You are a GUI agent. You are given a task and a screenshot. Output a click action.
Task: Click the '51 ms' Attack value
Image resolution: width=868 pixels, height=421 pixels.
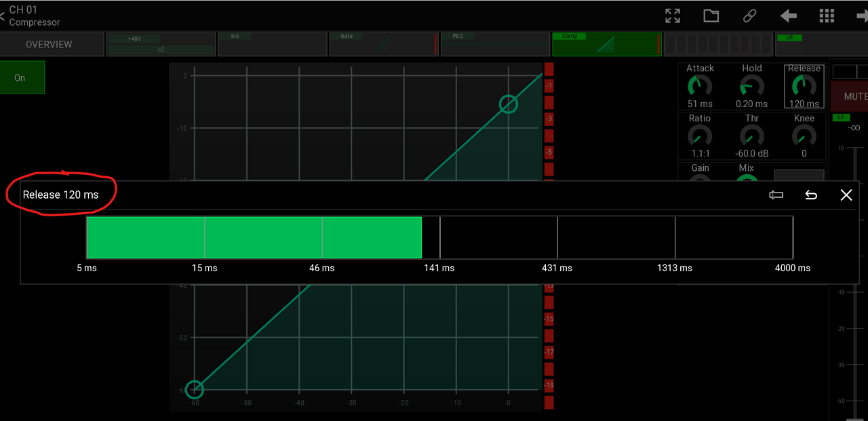click(700, 104)
